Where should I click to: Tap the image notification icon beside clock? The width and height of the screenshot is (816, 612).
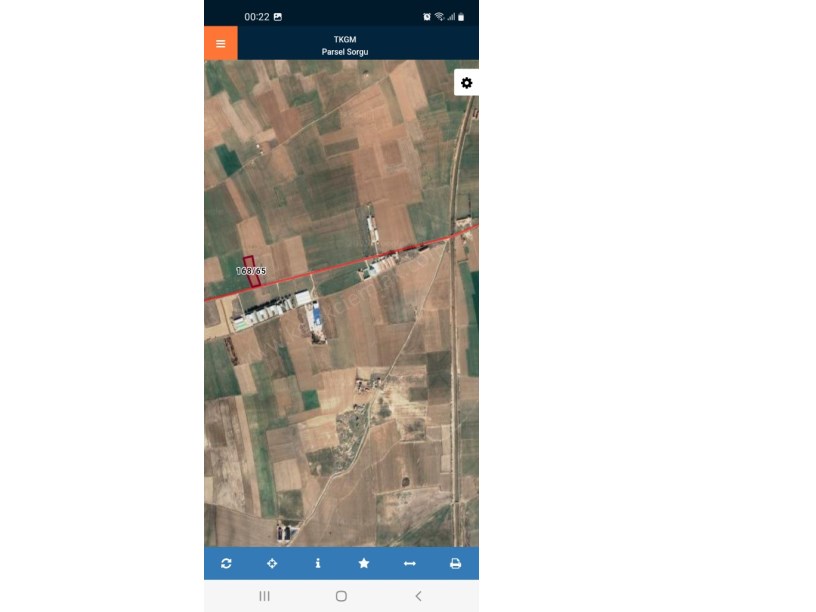pyautogui.click(x=278, y=17)
